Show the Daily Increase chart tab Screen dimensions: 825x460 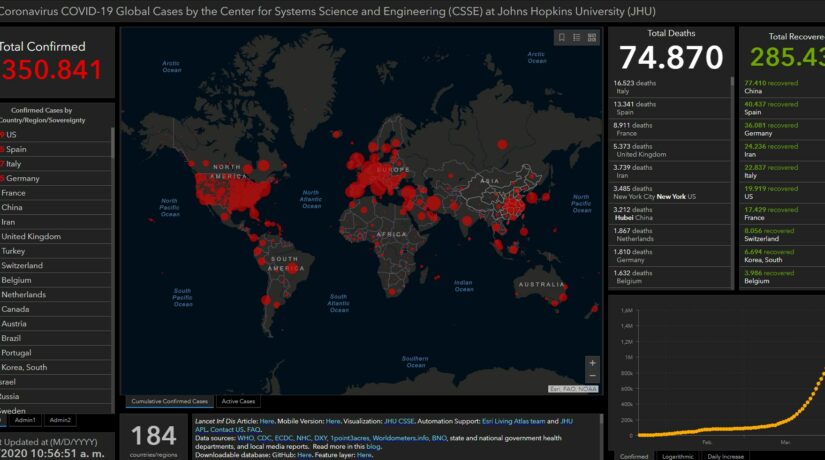(x=726, y=456)
